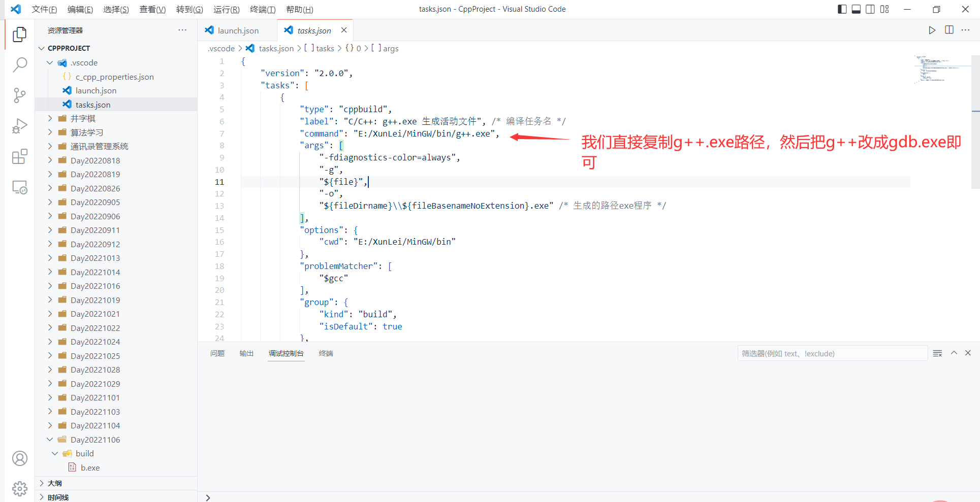This screenshot has width=980, height=502.
Task: Click the run play button in editor toolbar
Action: click(x=932, y=30)
